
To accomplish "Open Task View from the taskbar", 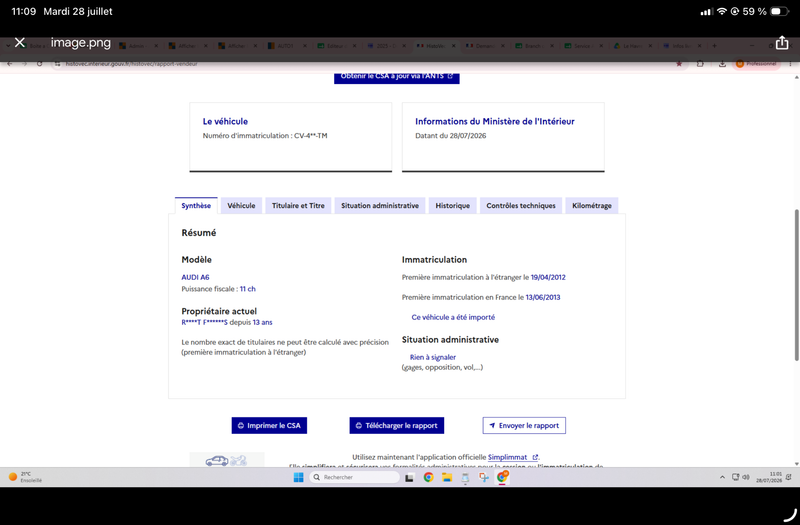I will pyautogui.click(x=409, y=478).
